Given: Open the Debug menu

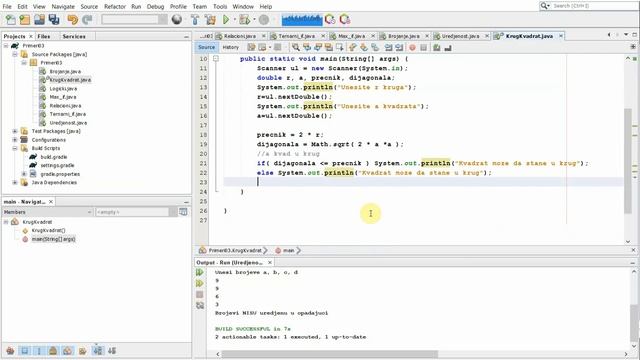Looking at the screenshot, I should click(x=155, y=7).
